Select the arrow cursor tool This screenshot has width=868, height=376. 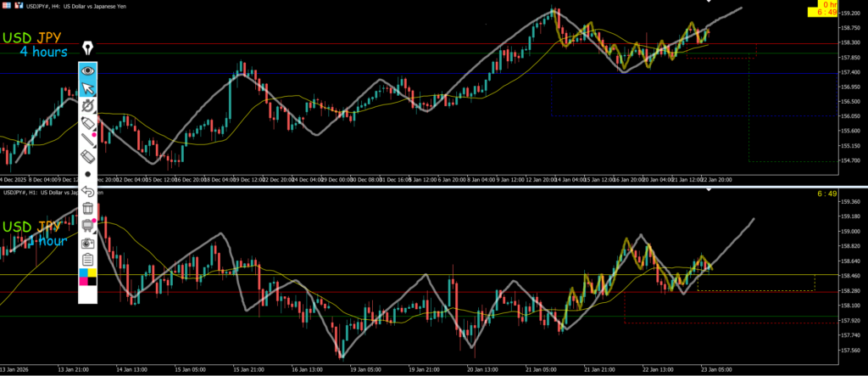(x=88, y=88)
